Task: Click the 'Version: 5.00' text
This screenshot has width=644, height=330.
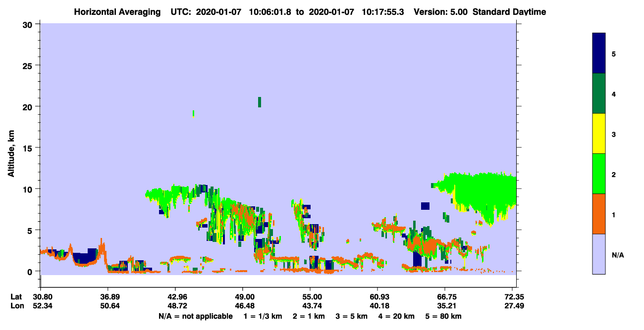Action: pyautogui.click(x=440, y=11)
